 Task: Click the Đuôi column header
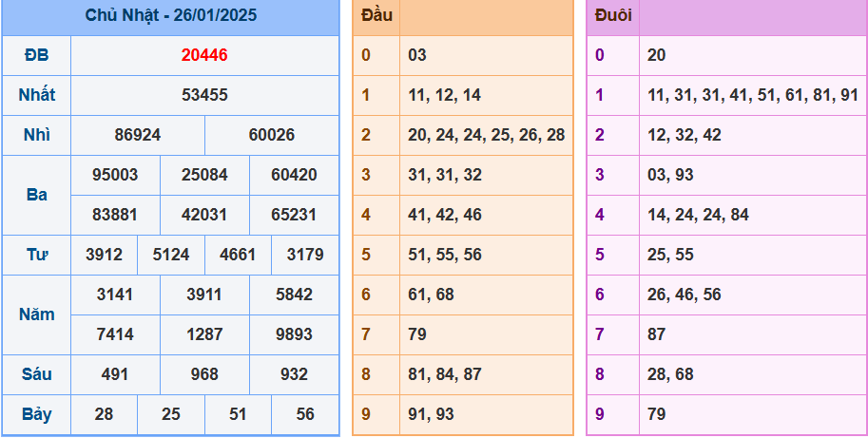pos(613,15)
